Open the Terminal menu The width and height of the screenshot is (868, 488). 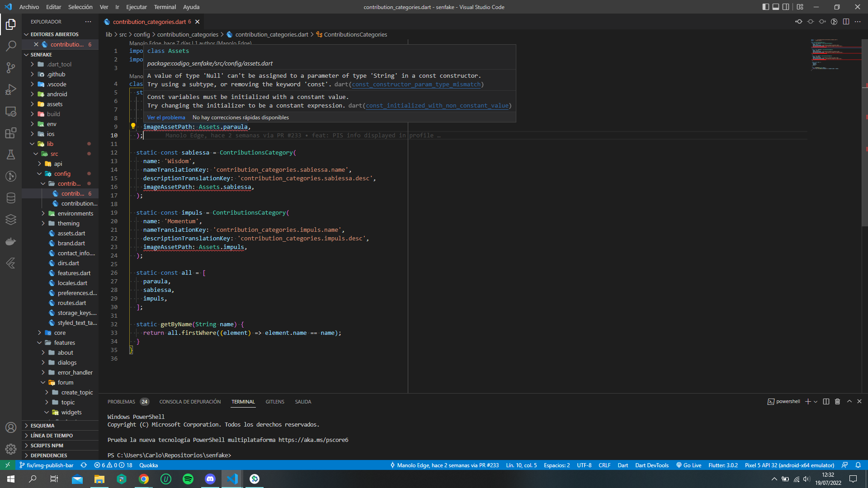(x=165, y=7)
